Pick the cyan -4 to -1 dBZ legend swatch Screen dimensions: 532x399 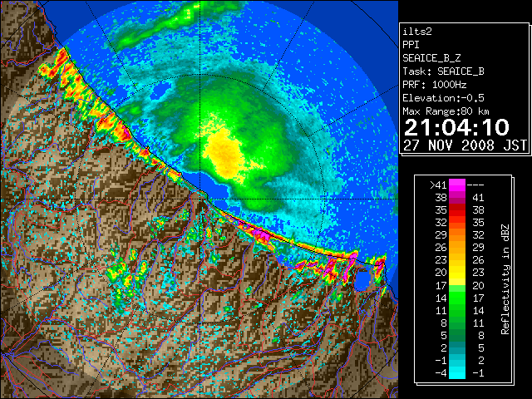457,373
